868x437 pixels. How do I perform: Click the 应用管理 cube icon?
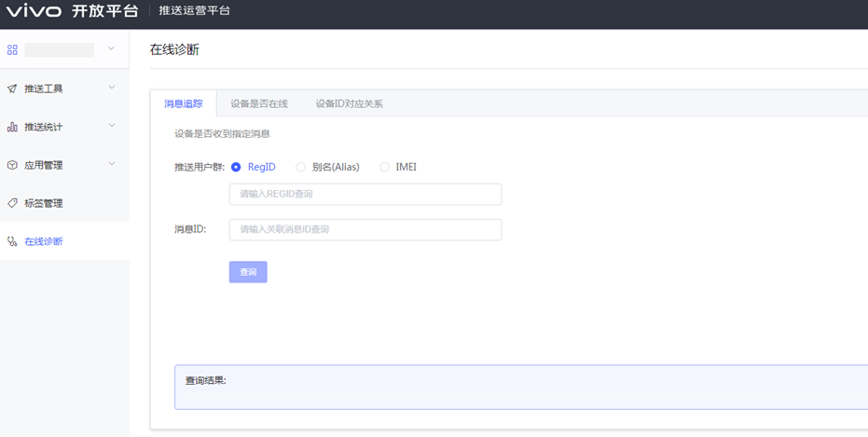[x=12, y=165]
